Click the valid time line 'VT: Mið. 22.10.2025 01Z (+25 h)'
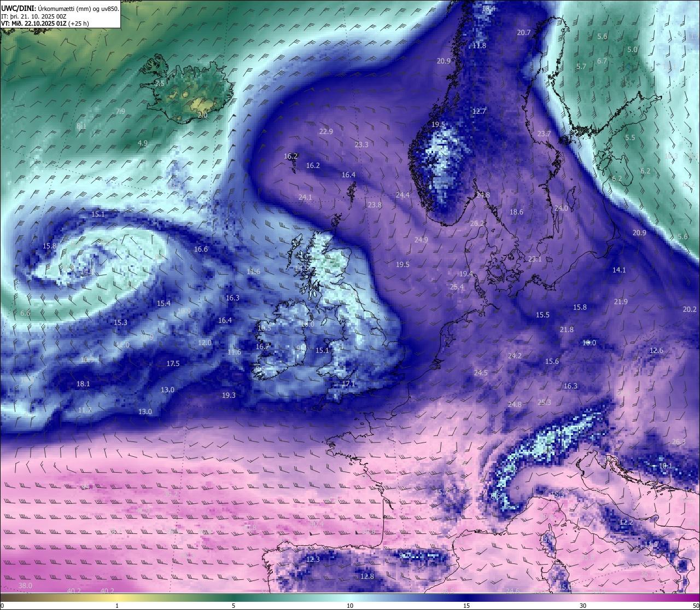 [x=45, y=24]
